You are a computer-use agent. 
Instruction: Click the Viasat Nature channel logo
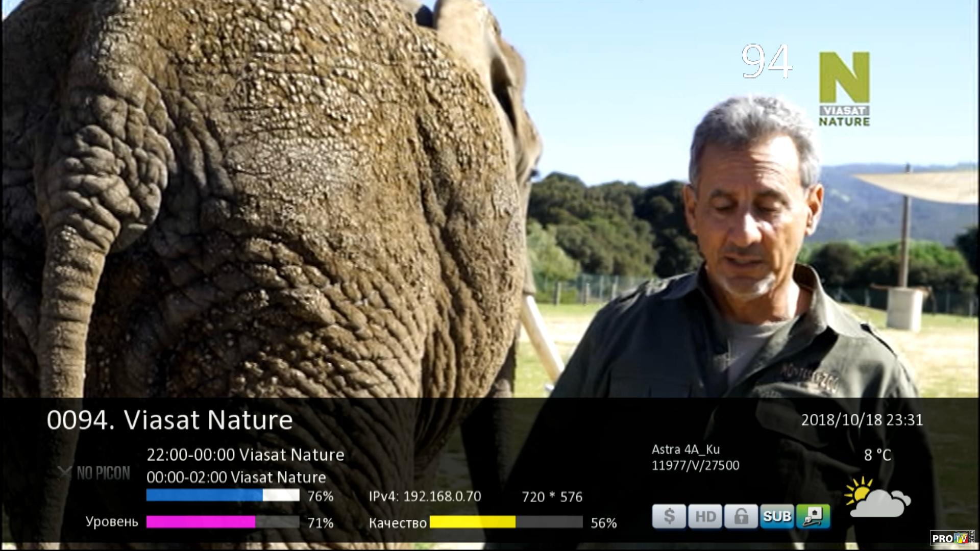[844, 89]
